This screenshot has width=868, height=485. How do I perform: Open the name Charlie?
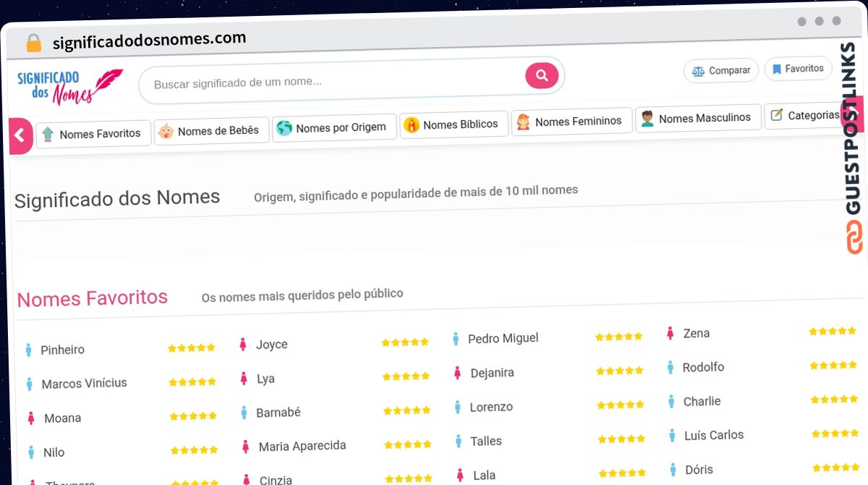coord(702,401)
